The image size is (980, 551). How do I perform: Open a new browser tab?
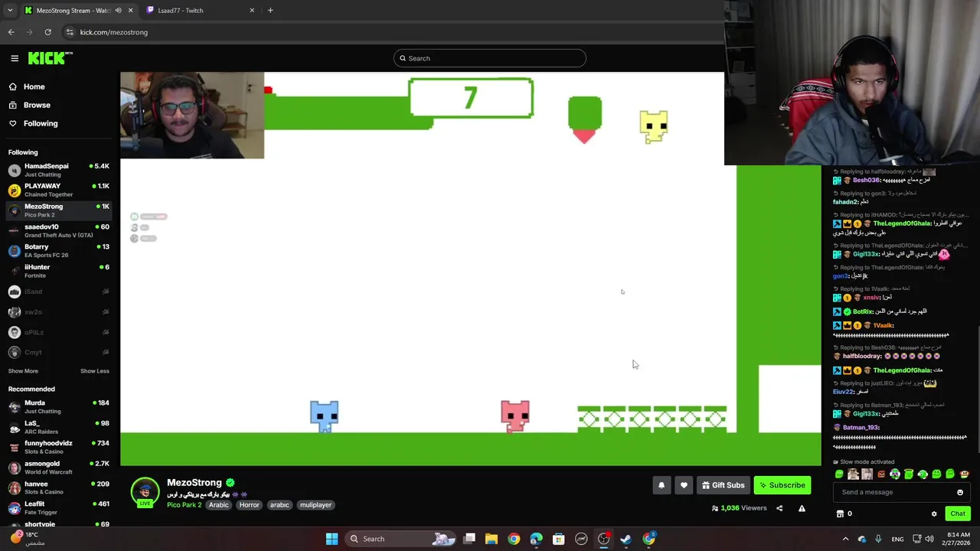coord(270,11)
